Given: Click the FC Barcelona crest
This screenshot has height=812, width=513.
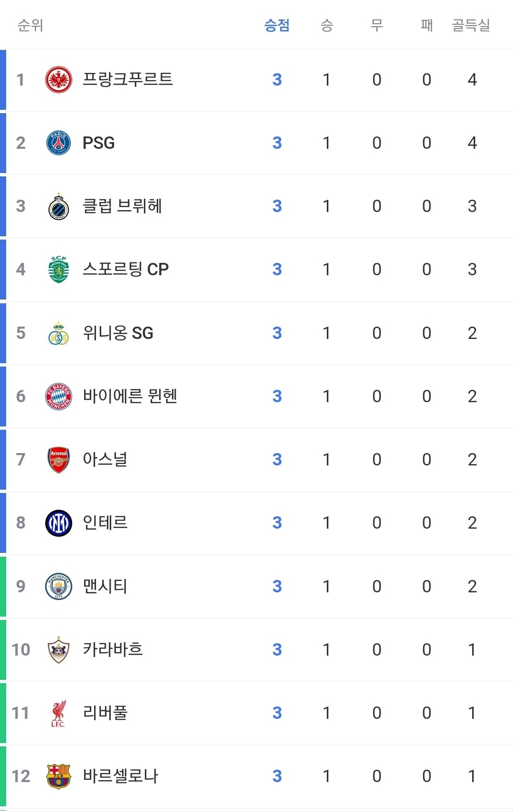Looking at the screenshot, I should [58, 776].
